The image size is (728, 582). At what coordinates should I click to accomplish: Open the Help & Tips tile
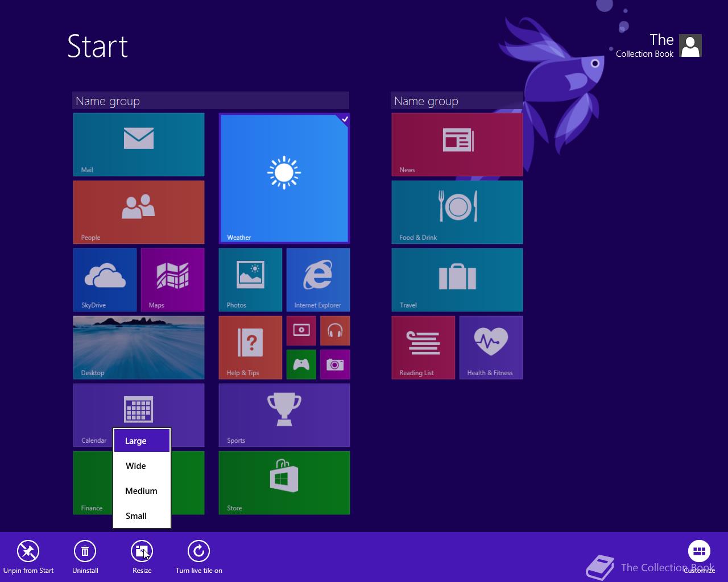click(250, 347)
